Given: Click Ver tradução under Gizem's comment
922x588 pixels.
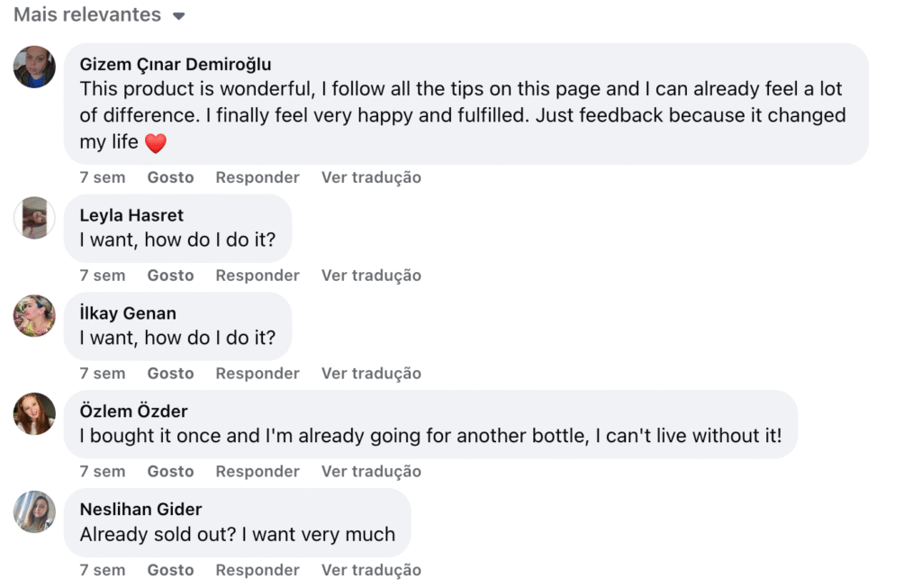Looking at the screenshot, I should [x=371, y=177].
